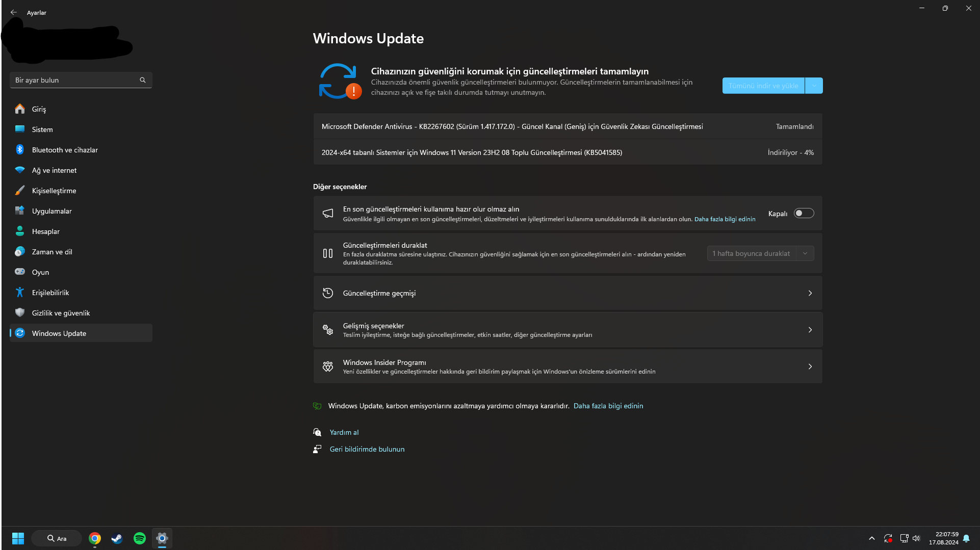The height and width of the screenshot is (550, 980).
Task: Navigate to Ağ ve internet settings
Action: point(81,170)
